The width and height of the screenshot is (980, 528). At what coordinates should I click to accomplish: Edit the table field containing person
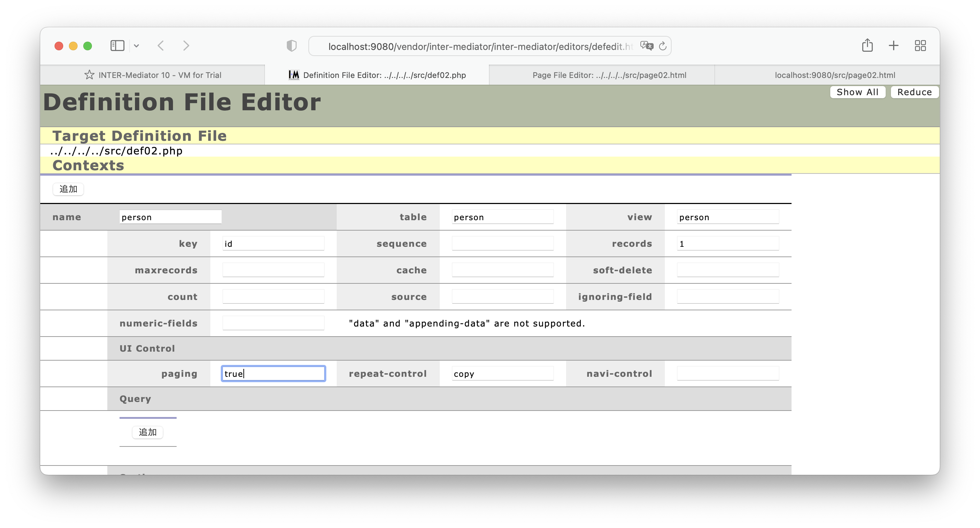click(x=503, y=217)
